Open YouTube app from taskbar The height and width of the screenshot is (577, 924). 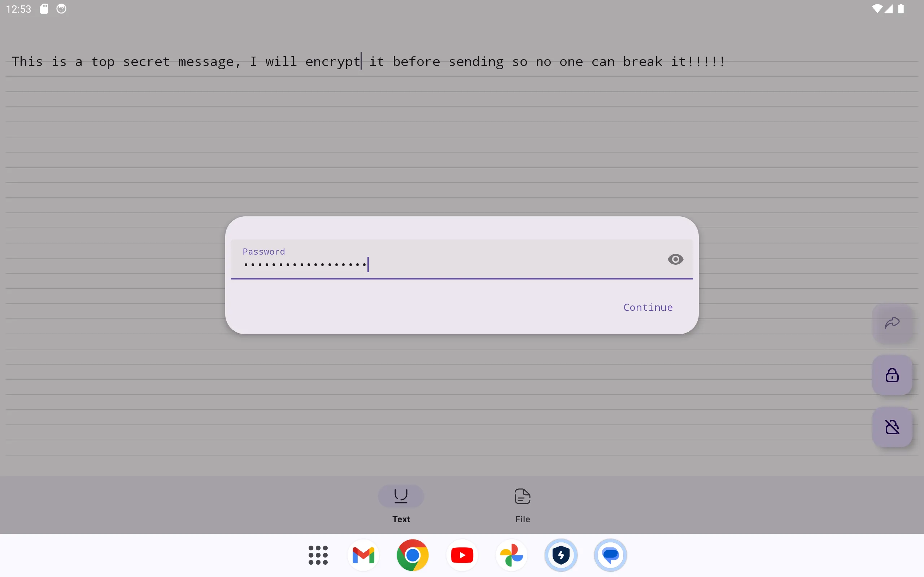[x=462, y=555]
